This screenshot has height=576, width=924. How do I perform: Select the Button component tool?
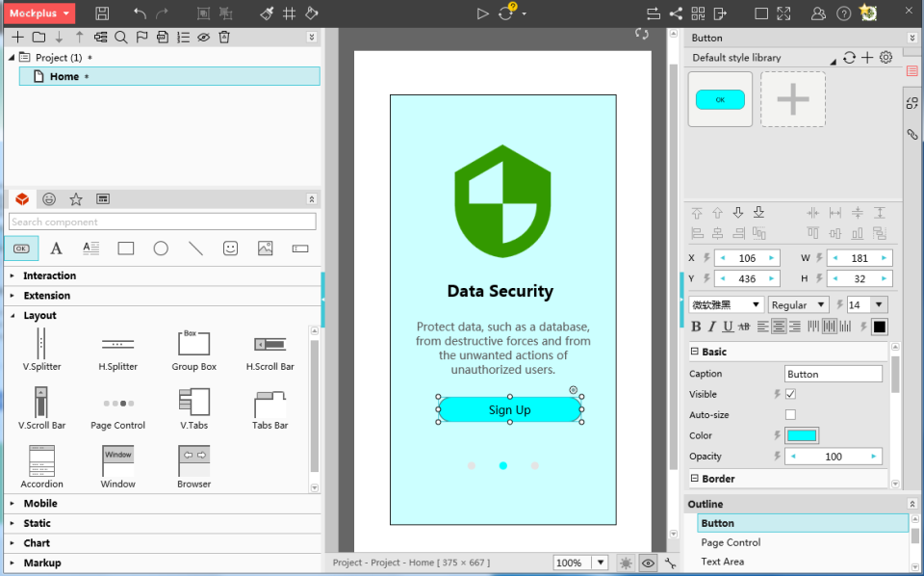click(21, 249)
